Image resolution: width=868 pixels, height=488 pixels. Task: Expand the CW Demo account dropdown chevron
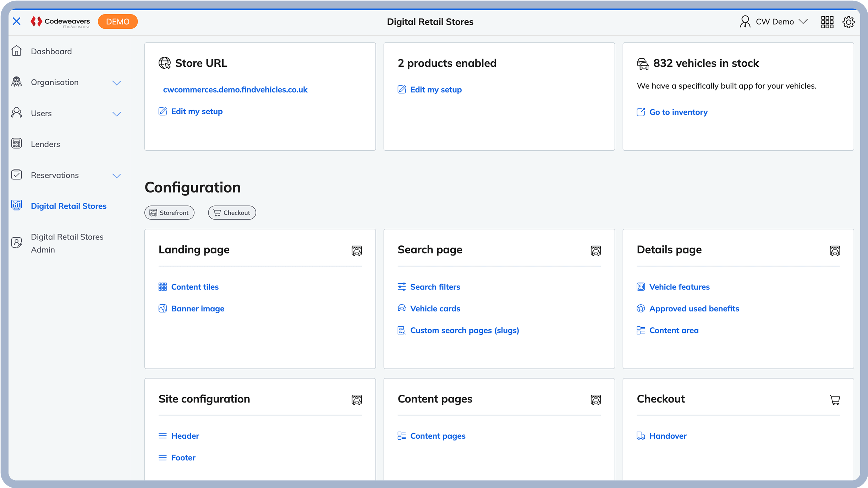(x=803, y=22)
